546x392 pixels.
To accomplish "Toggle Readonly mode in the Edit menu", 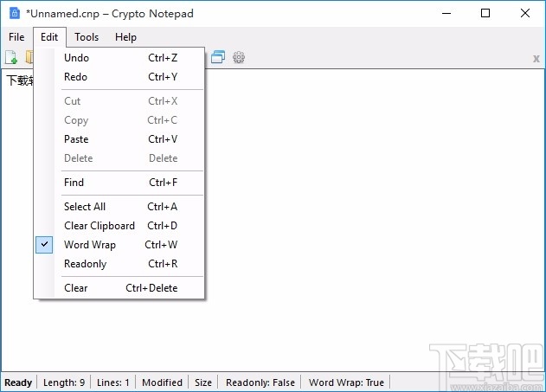I will click(x=120, y=264).
